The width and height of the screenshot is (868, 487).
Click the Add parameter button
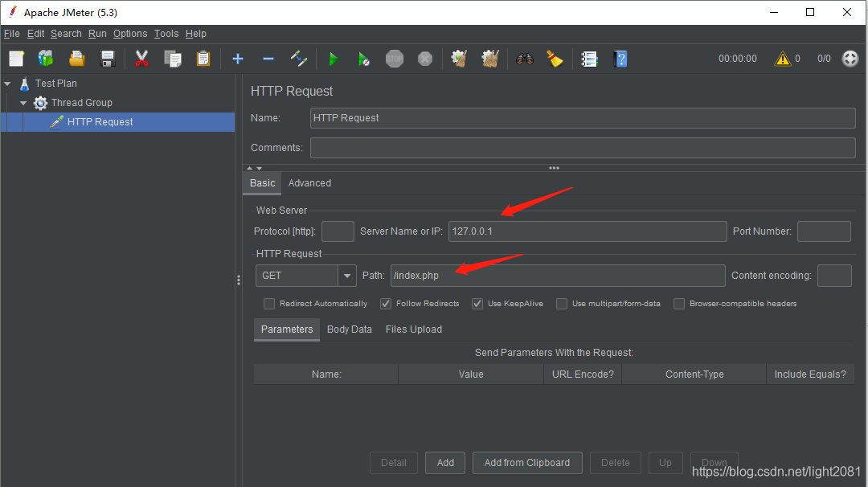[445, 463]
